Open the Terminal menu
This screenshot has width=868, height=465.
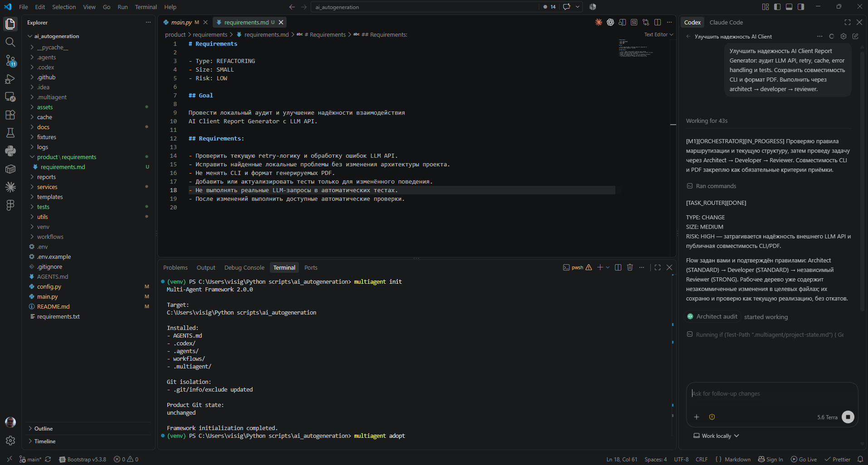pyautogui.click(x=146, y=7)
